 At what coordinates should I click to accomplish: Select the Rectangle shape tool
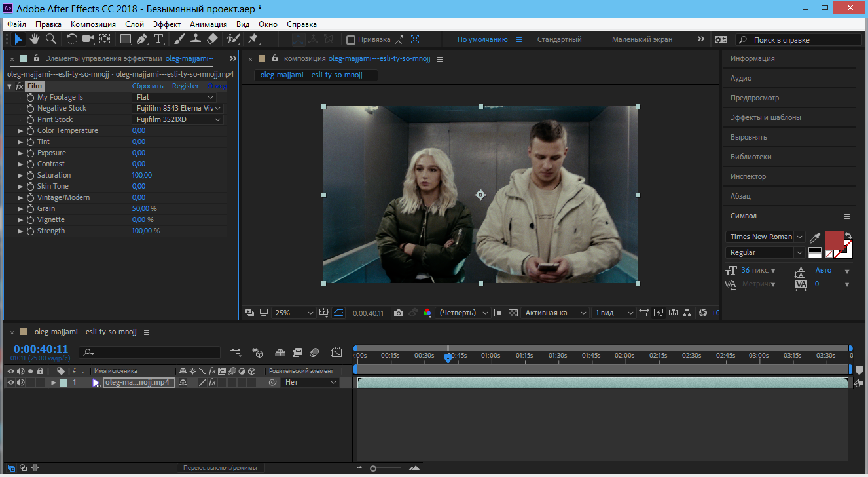pos(126,39)
